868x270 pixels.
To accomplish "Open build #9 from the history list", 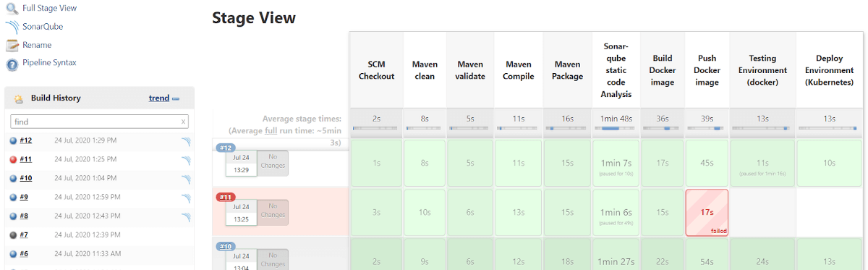I will [24, 197].
